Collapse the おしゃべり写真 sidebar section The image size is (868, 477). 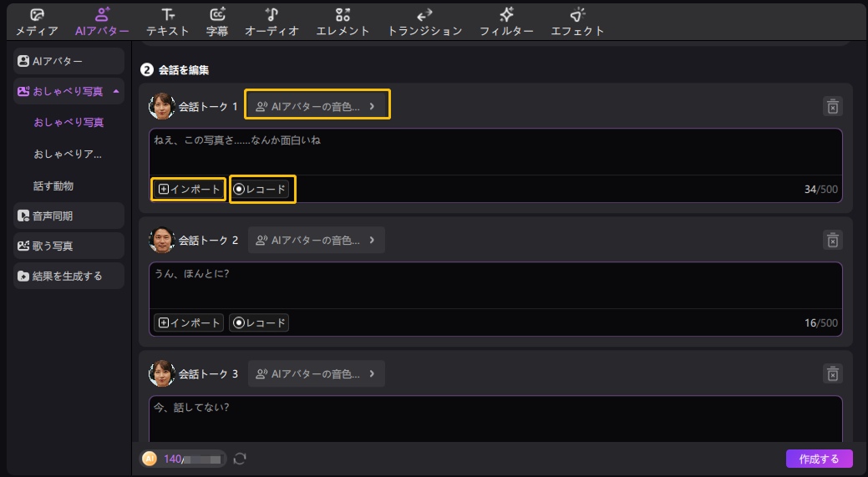[x=115, y=91]
